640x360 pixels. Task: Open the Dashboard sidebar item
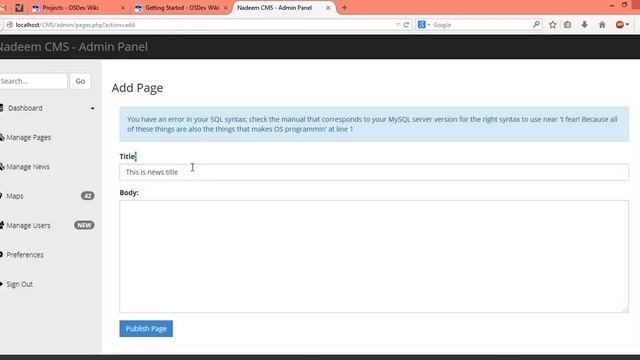[x=25, y=108]
